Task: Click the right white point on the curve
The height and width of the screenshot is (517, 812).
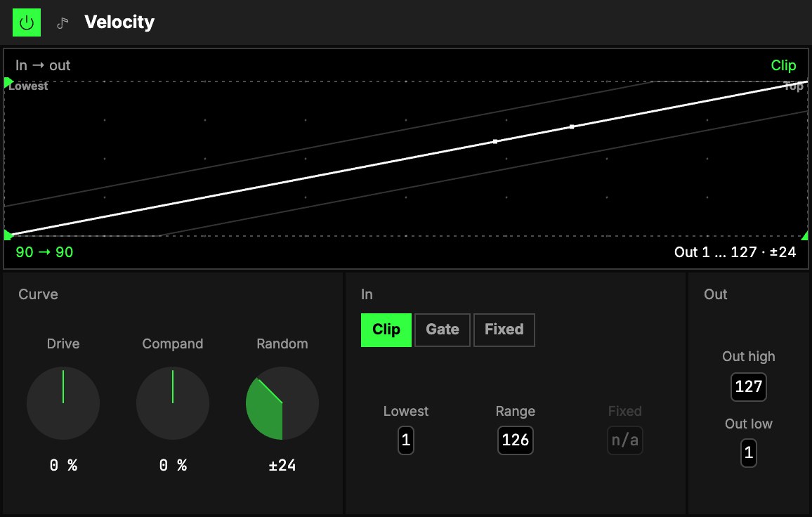Action: point(572,127)
